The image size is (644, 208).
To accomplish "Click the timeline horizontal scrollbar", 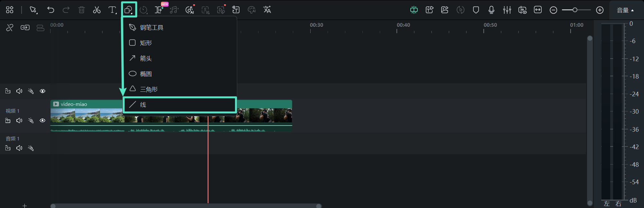I will 186,206.
